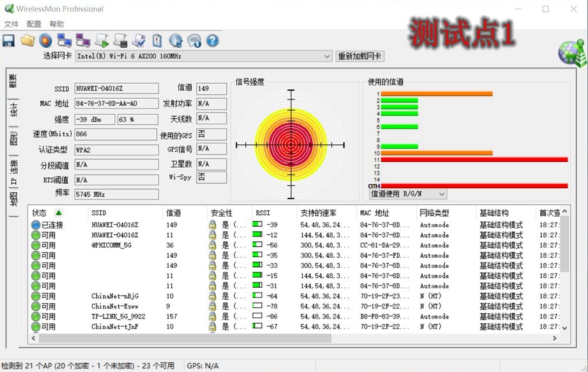Click the save (floppy disk) toolbar icon
Image resolution: width=588 pixels, height=372 pixels.
pyautogui.click(x=9, y=41)
